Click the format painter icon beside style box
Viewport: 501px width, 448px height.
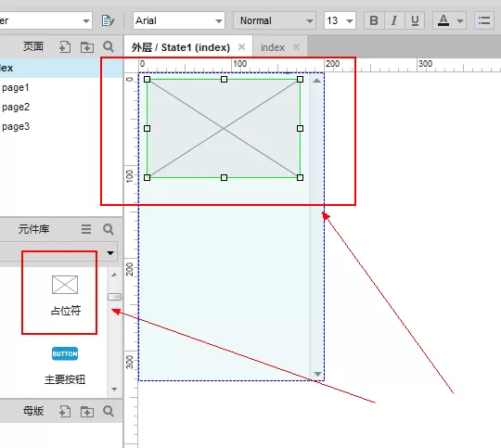point(108,20)
